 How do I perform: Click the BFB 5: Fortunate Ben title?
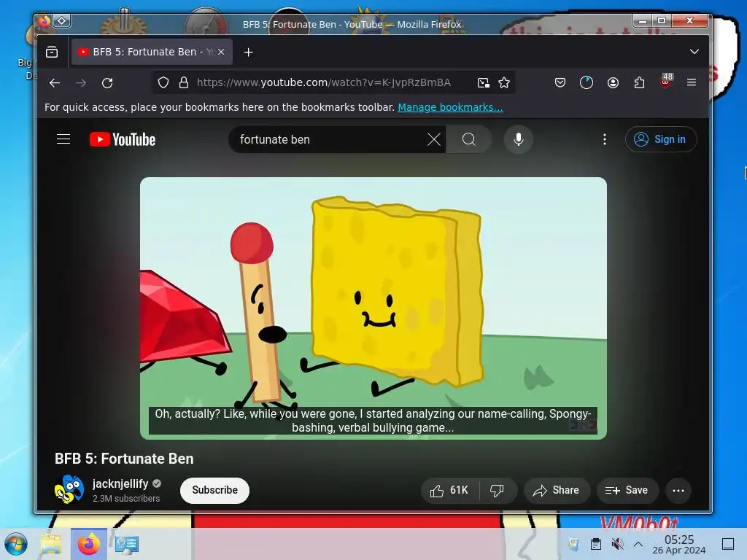point(124,459)
